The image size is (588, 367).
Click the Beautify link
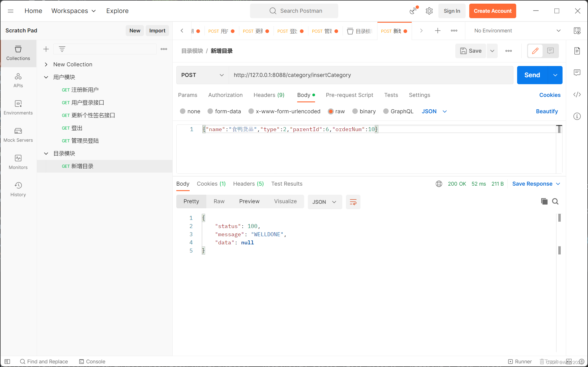[546, 111]
